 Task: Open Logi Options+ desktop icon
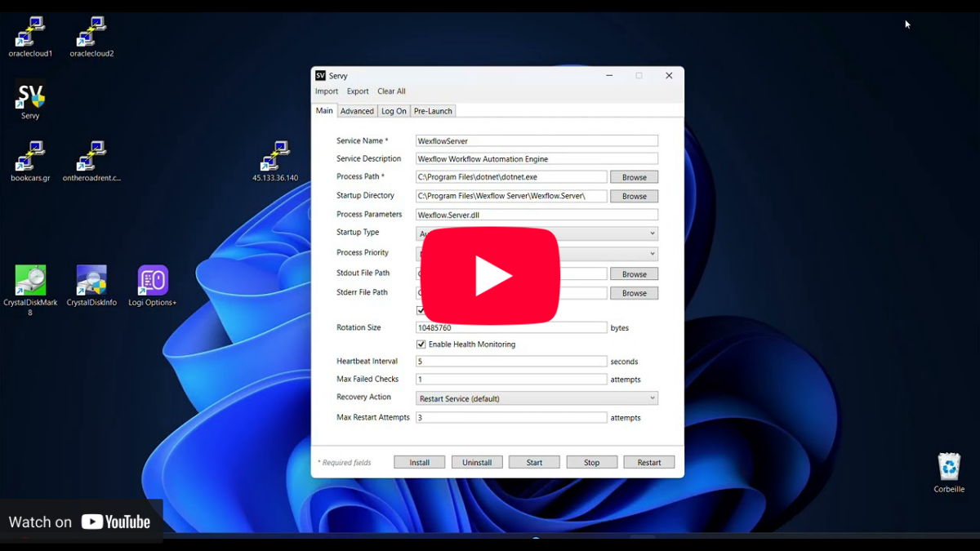point(153,286)
